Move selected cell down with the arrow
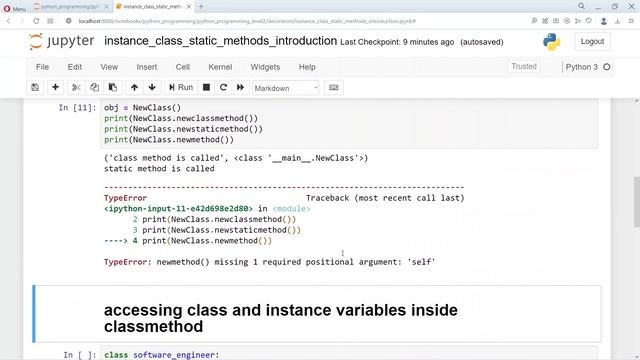640x360 pixels. point(152,87)
